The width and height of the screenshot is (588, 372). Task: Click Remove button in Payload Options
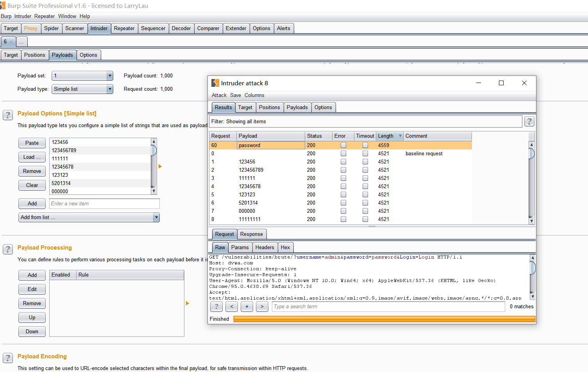coord(32,171)
